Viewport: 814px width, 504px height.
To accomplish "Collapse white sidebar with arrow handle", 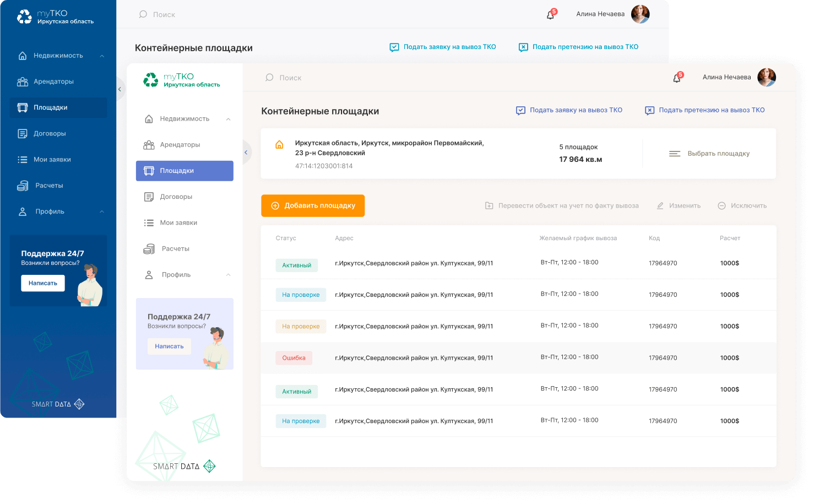I will 246,153.
